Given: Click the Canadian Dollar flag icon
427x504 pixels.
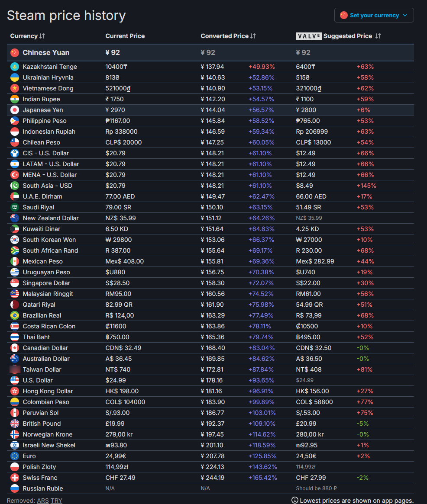Looking at the screenshot, I should (x=15, y=348).
